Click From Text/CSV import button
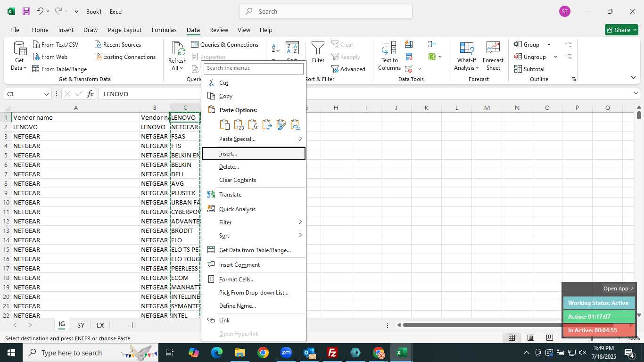Screen dimensions: 644x362 (x=56, y=45)
